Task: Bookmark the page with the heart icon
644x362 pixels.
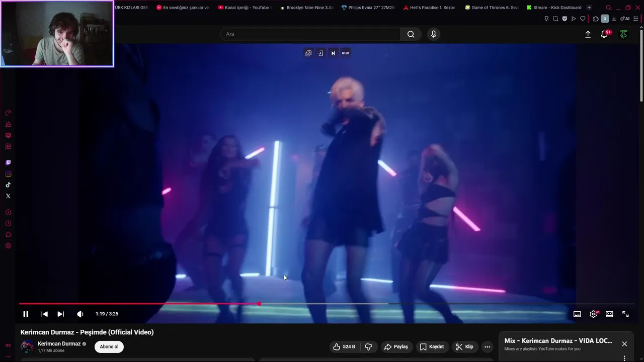Action: tap(583, 19)
